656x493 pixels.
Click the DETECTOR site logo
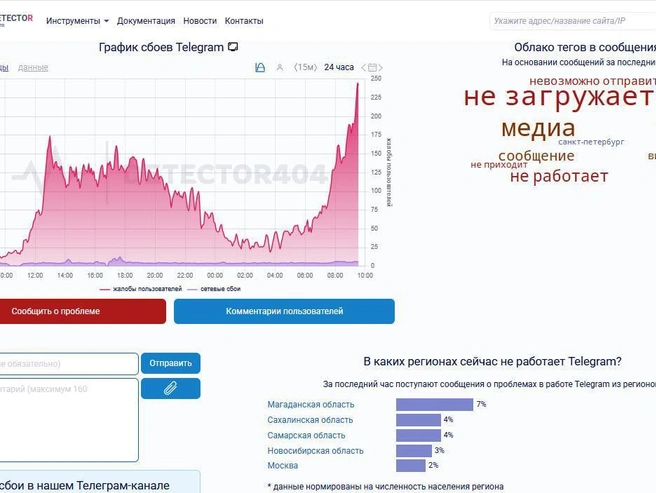click(x=16, y=19)
